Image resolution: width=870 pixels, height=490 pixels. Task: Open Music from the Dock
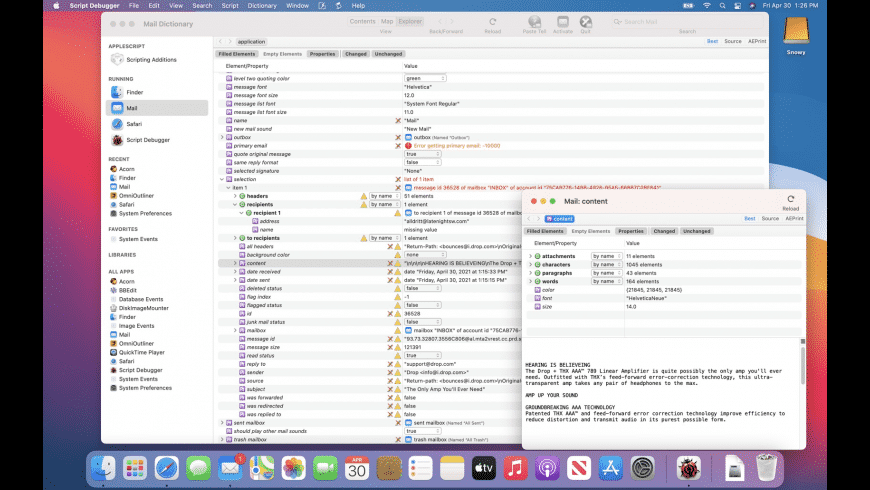515,468
